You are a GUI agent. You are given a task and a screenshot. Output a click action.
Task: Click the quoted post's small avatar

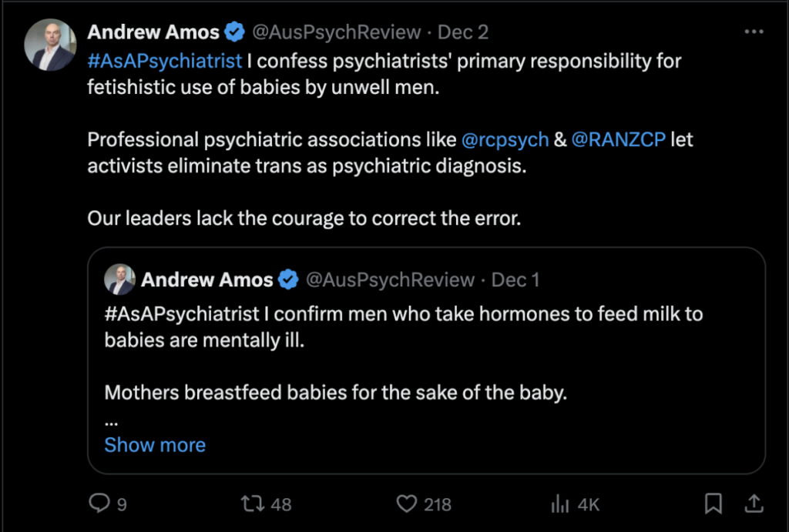click(119, 280)
